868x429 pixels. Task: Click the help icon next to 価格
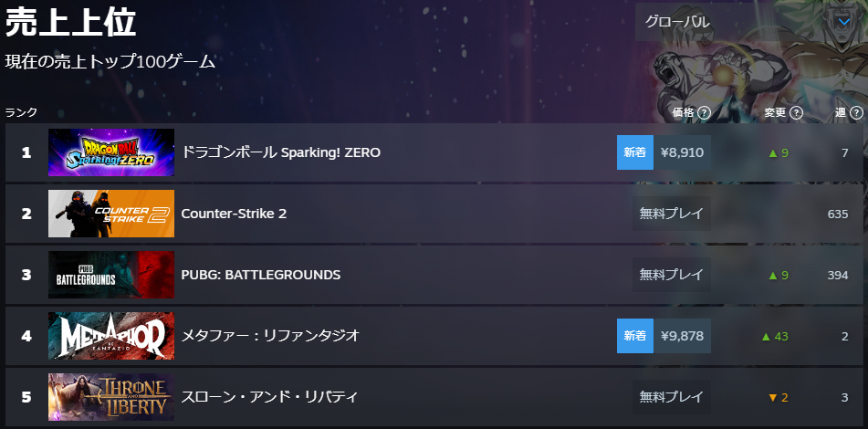coord(705,112)
